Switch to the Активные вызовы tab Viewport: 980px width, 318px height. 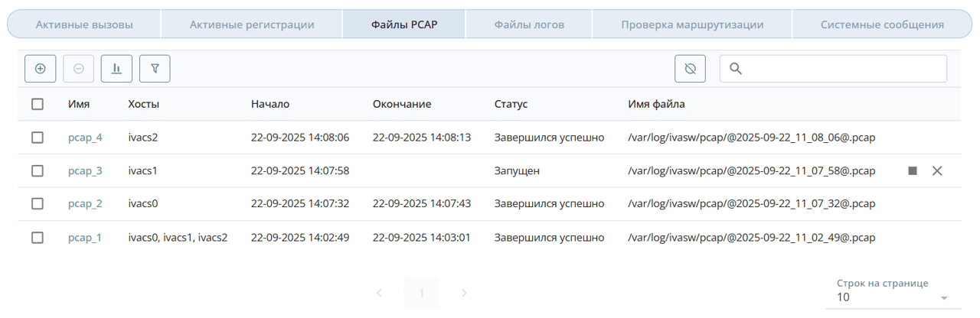tap(84, 24)
